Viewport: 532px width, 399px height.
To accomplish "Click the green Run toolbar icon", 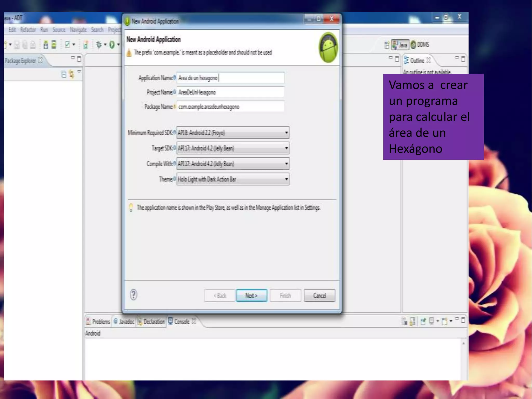I will pyautogui.click(x=112, y=45).
